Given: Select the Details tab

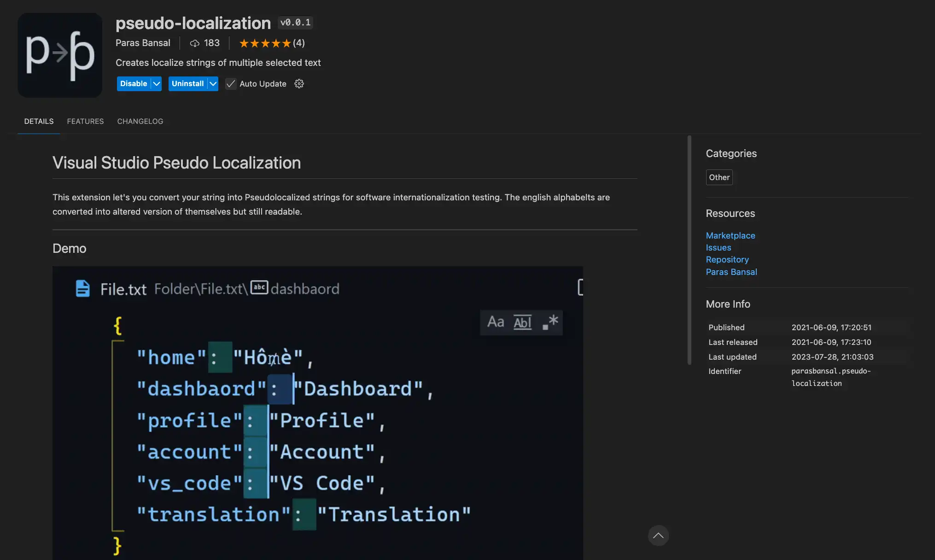Looking at the screenshot, I should pyautogui.click(x=39, y=121).
